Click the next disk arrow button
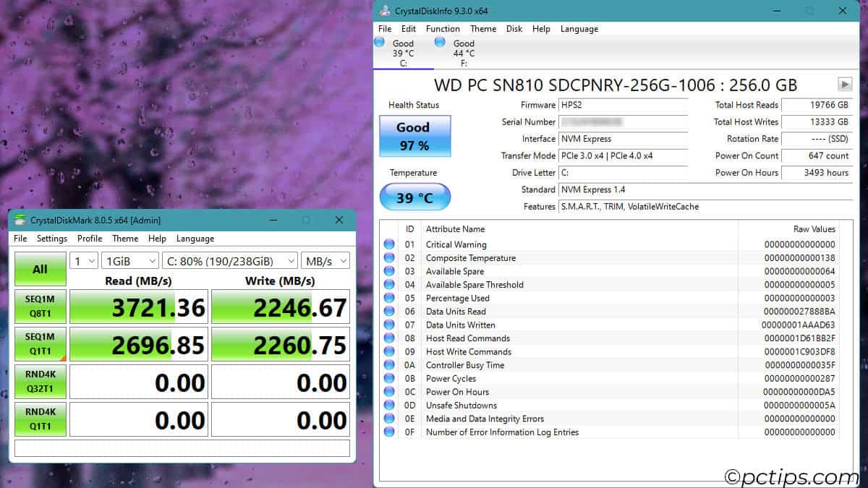This screenshot has height=488, width=868. pos(844,85)
